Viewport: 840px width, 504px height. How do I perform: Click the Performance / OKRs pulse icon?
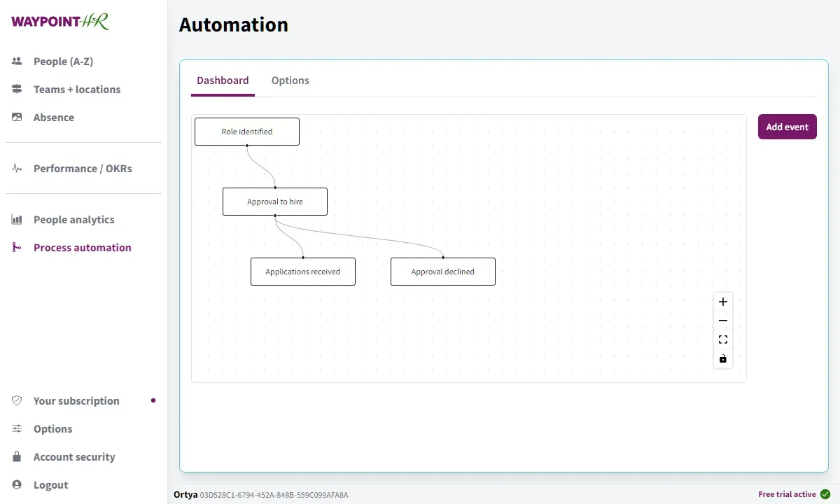coord(16,168)
